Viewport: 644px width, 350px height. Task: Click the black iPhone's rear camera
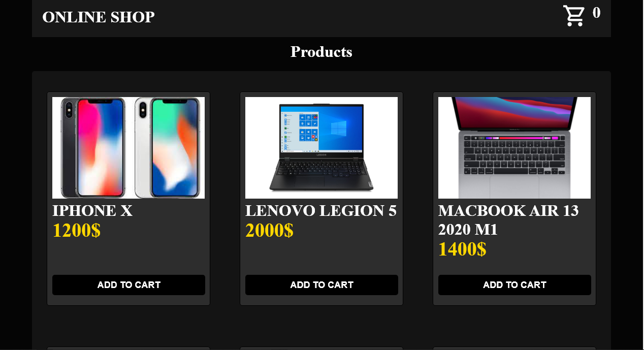pyautogui.click(x=69, y=110)
